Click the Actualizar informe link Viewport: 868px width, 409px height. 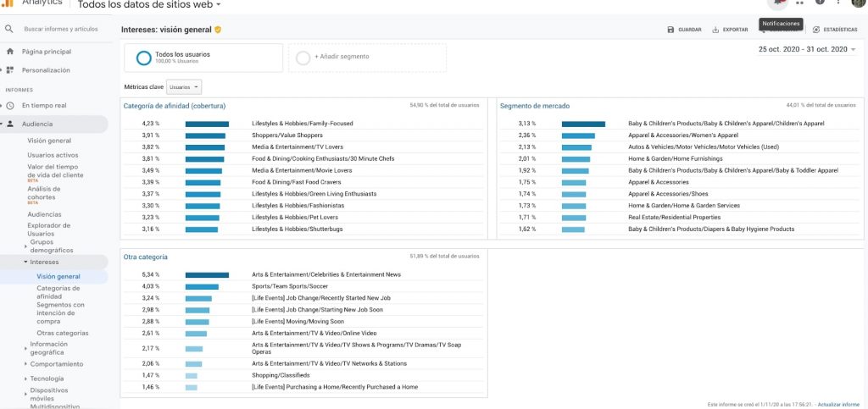pos(838,405)
